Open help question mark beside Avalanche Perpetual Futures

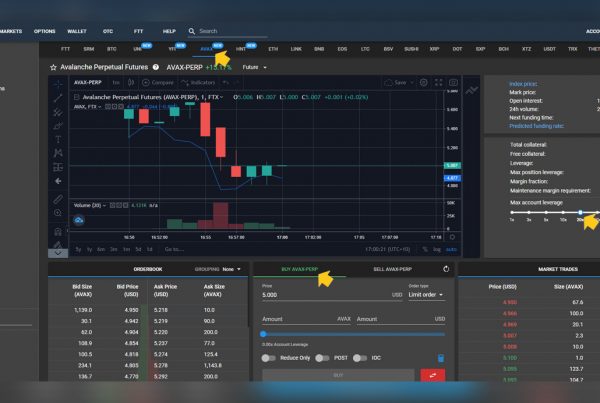tap(156, 67)
